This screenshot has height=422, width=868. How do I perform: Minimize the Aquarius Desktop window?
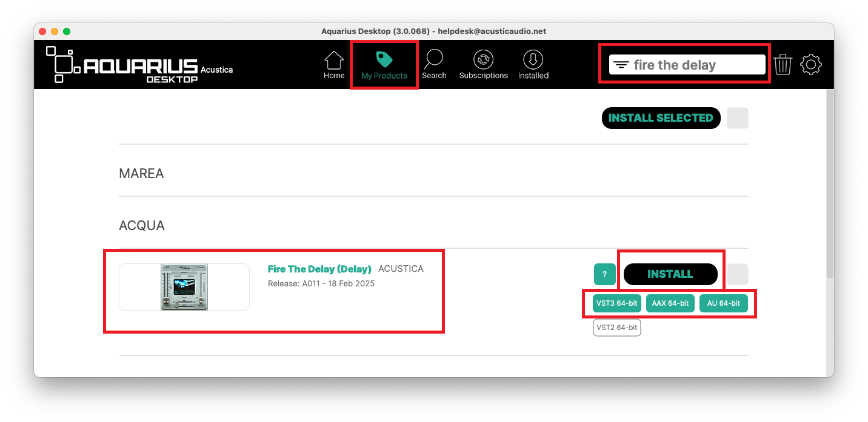coord(55,31)
